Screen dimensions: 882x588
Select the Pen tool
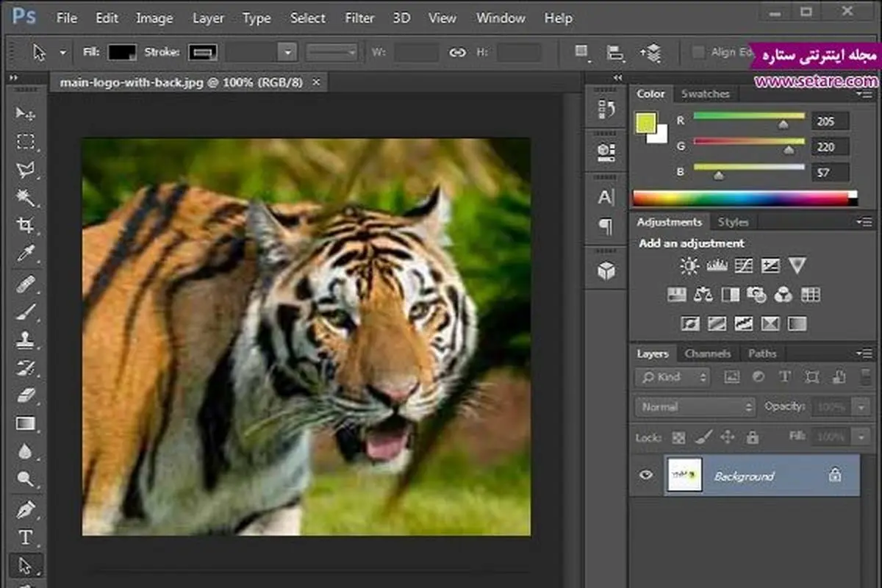pyautogui.click(x=26, y=509)
